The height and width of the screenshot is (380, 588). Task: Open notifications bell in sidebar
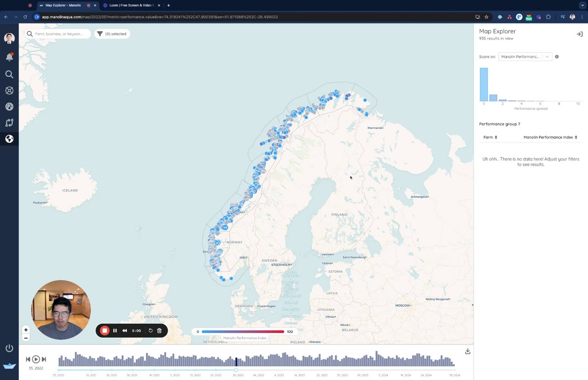pos(9,57)
